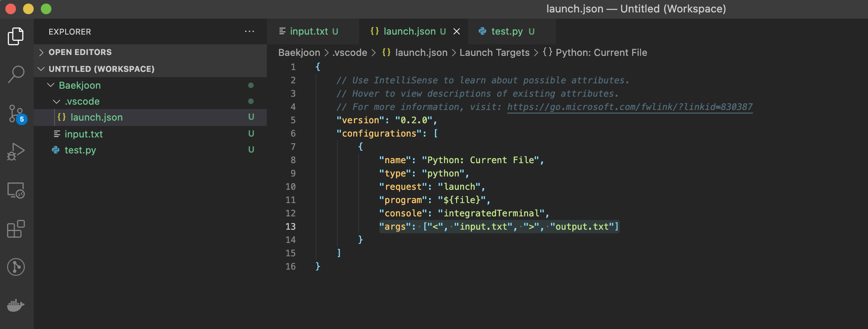Switch to the input.txt tab

313,31
